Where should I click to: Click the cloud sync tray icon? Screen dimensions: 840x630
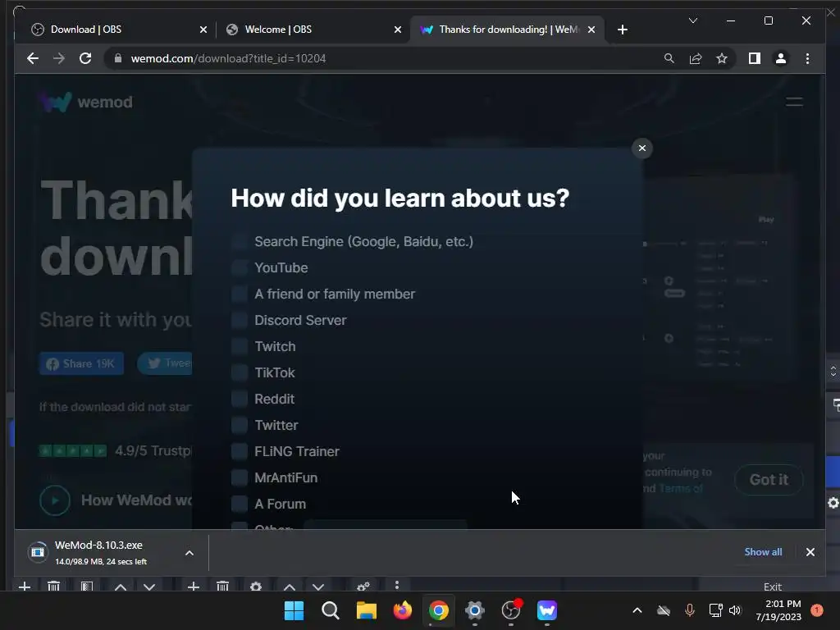tap(663, 610)
